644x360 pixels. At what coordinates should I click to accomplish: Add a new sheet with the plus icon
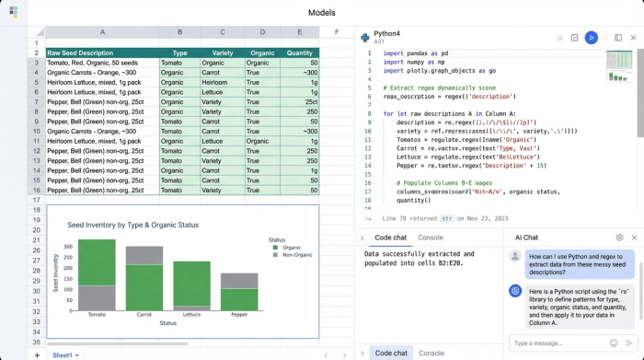(37, 355)
